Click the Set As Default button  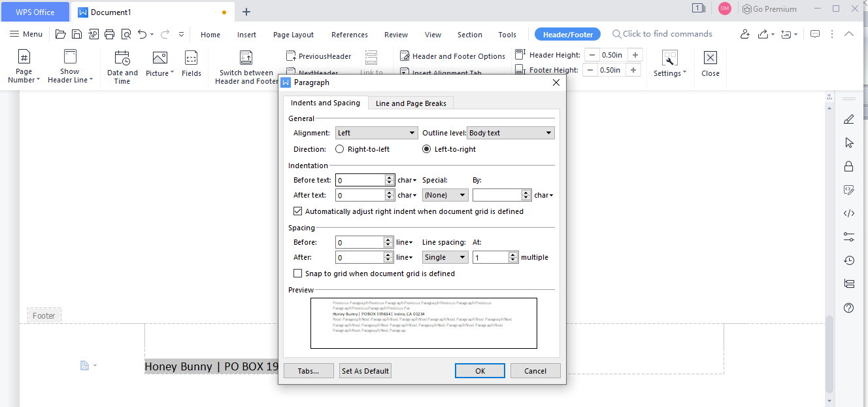365,371
